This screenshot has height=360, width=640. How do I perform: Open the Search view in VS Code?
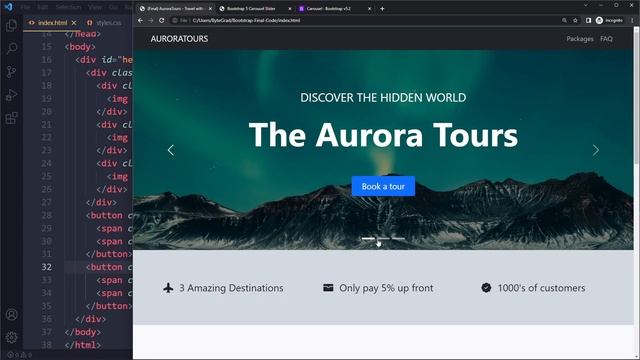click(x=11, y=49)
